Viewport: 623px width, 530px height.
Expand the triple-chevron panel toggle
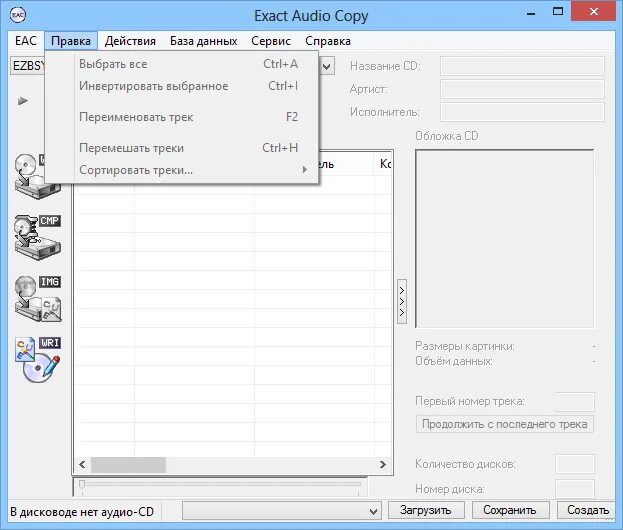(402, 302)
